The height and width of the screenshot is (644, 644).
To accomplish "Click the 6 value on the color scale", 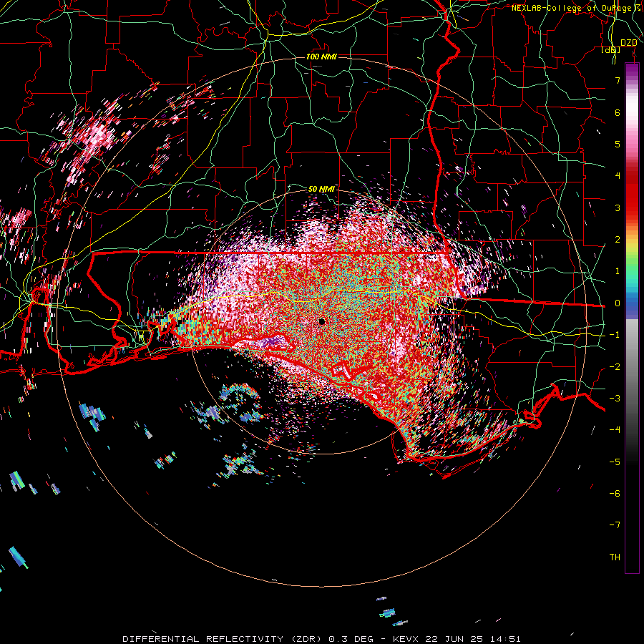I will (x=618, y=112).
